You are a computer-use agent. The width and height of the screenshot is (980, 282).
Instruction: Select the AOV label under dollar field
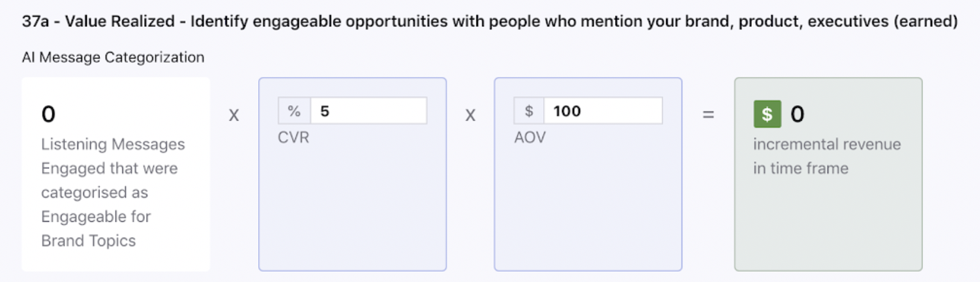point(530,137)
